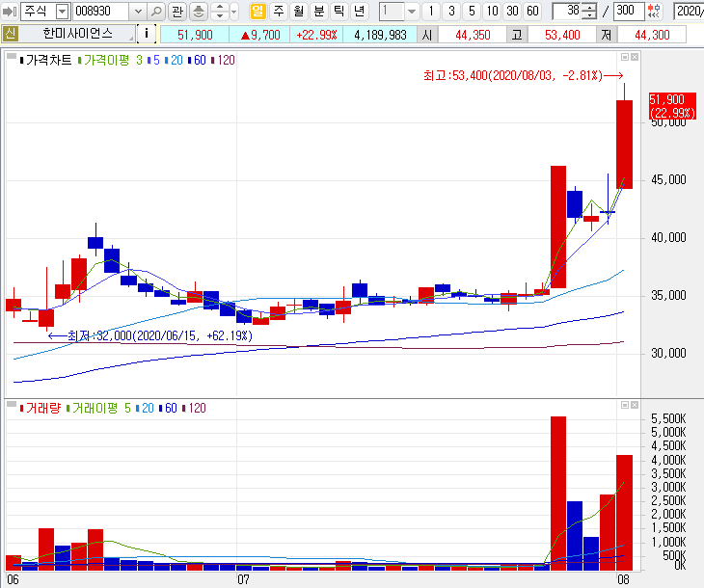Close the price chart panel
Image resolution: width=704 pixels, height=588 pixels.
click(x=634, y=57)
